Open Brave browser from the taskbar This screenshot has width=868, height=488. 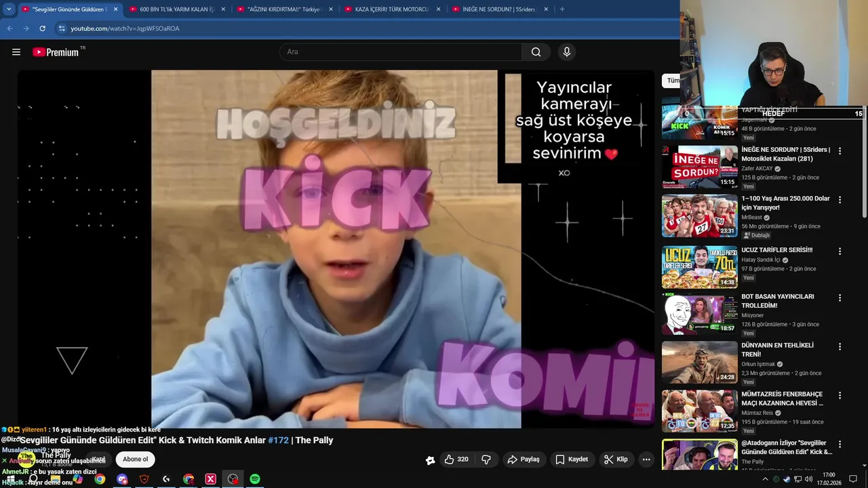[144, 479]
